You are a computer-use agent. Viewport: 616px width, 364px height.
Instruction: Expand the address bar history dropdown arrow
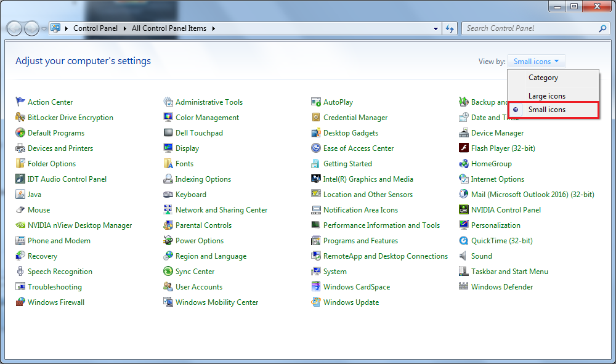436,29
